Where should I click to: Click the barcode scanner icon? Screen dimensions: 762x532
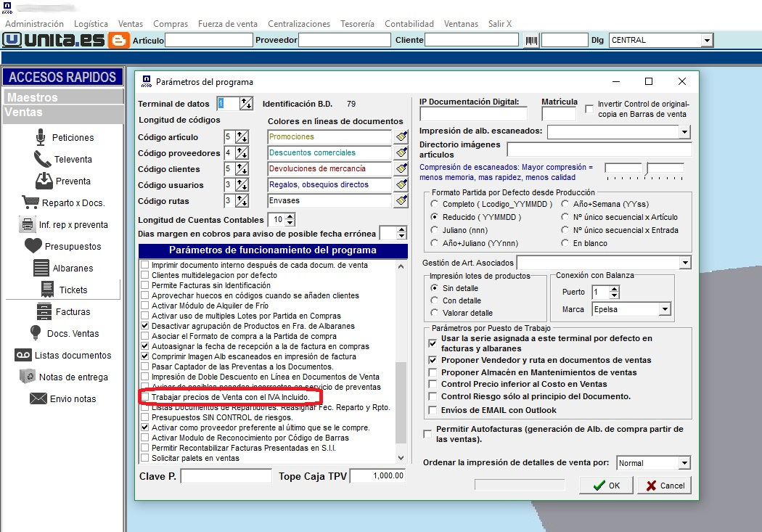[x=531, y=41]
